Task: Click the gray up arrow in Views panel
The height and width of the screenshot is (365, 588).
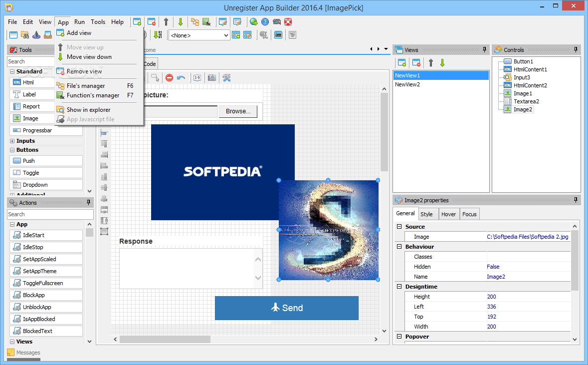Action: coord(431,63)
